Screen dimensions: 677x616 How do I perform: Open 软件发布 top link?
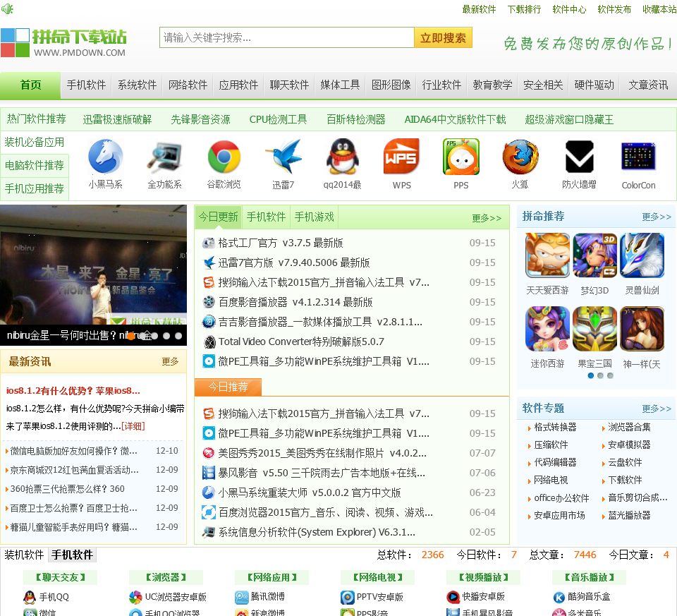pos(614,9)
